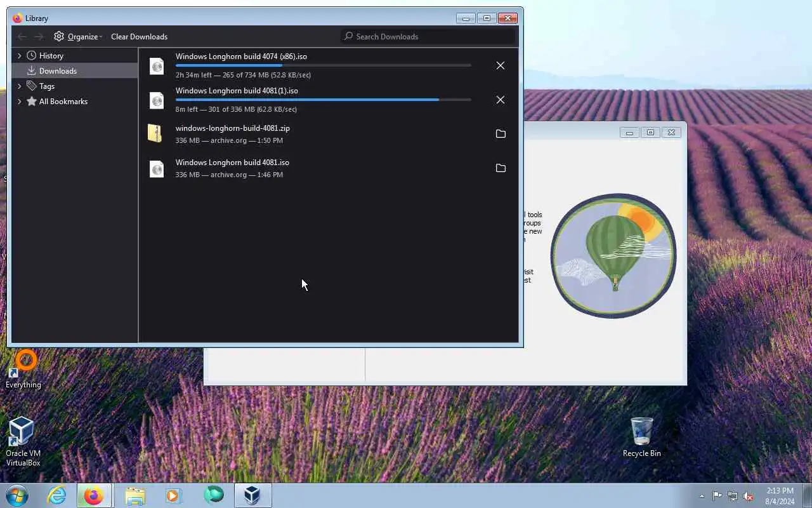Open the Windows Start menu orb
This screenshot has height=508, width=812.
coord(18,495)
